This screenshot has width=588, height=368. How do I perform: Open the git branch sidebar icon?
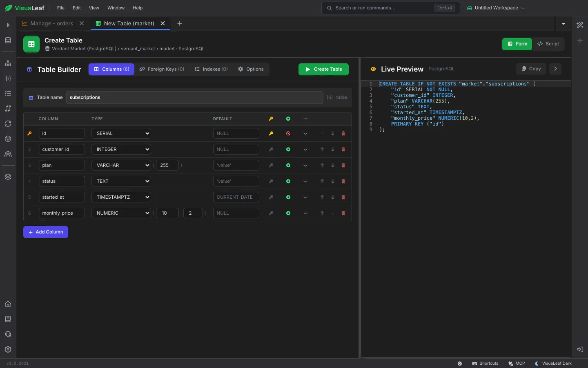[8, 108]
